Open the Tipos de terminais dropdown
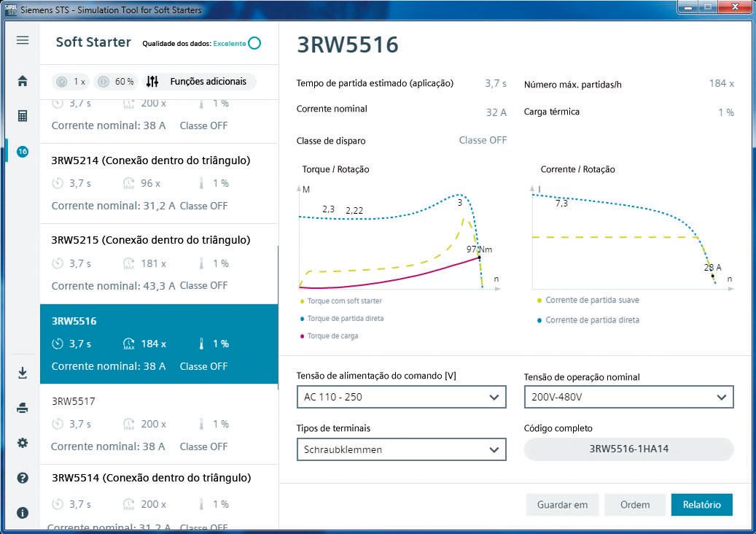 401,449
